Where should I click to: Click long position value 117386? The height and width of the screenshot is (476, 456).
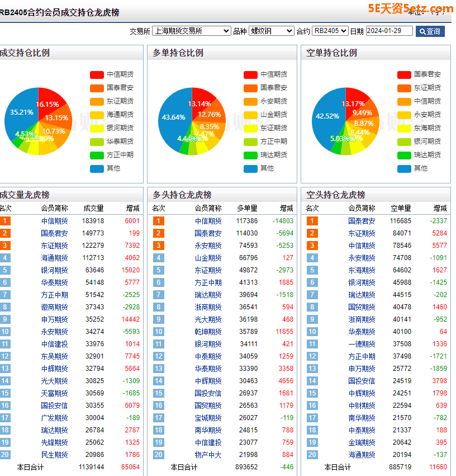(247, 221)
